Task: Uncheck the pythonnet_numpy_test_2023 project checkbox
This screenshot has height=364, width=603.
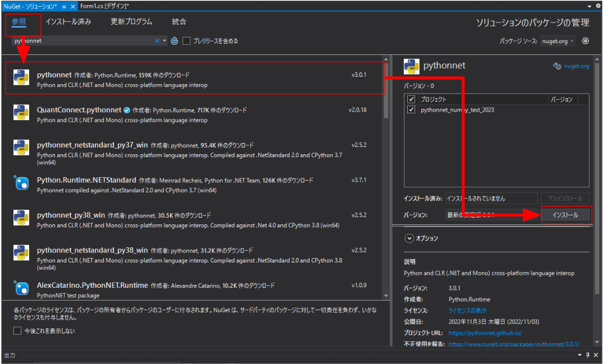Action: click(x=411, y=109)
